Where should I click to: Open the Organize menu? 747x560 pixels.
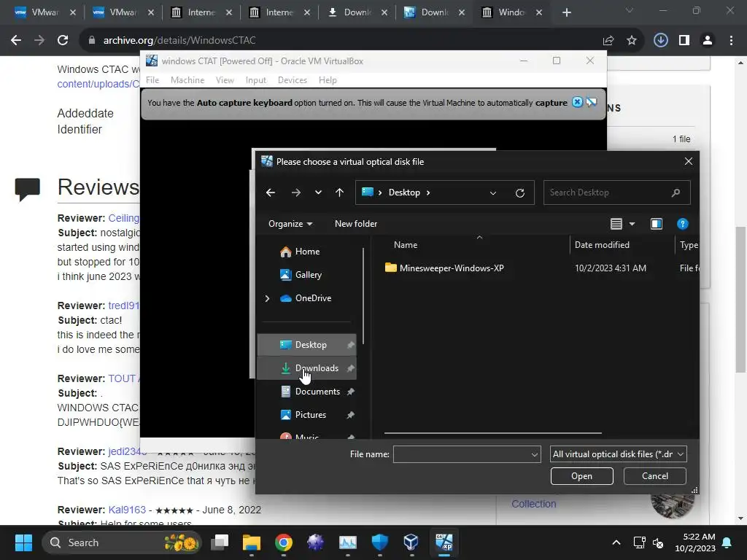[x=290, y=224]
